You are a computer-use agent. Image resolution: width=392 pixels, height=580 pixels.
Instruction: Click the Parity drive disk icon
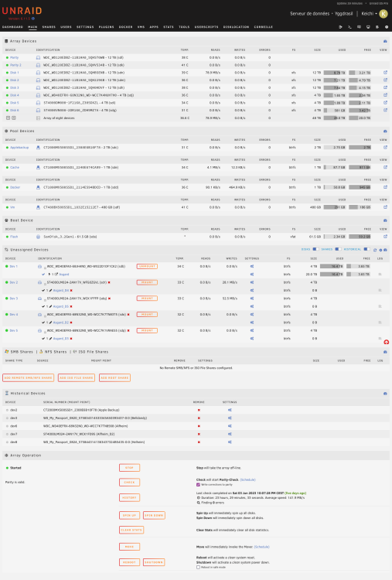[38, 58]
